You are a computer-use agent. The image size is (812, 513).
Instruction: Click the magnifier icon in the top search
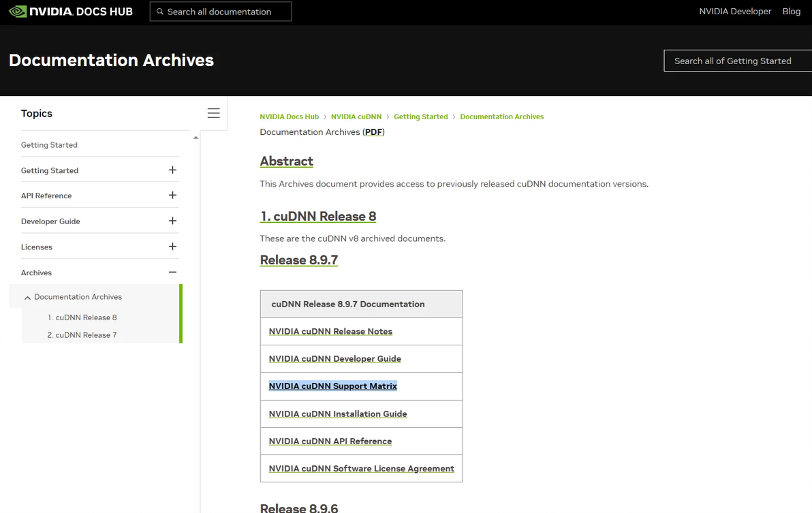[x=160, y=12]
